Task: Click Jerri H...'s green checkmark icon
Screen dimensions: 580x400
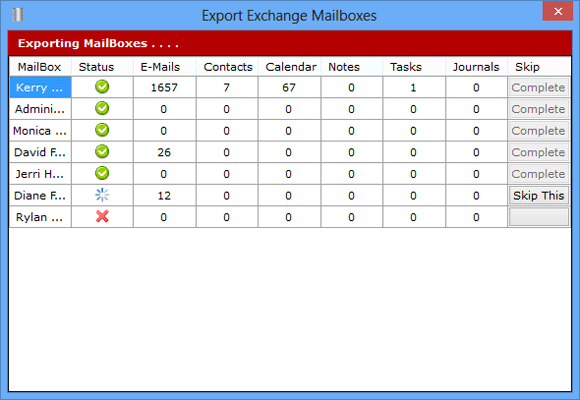Action: click(102, 173)
